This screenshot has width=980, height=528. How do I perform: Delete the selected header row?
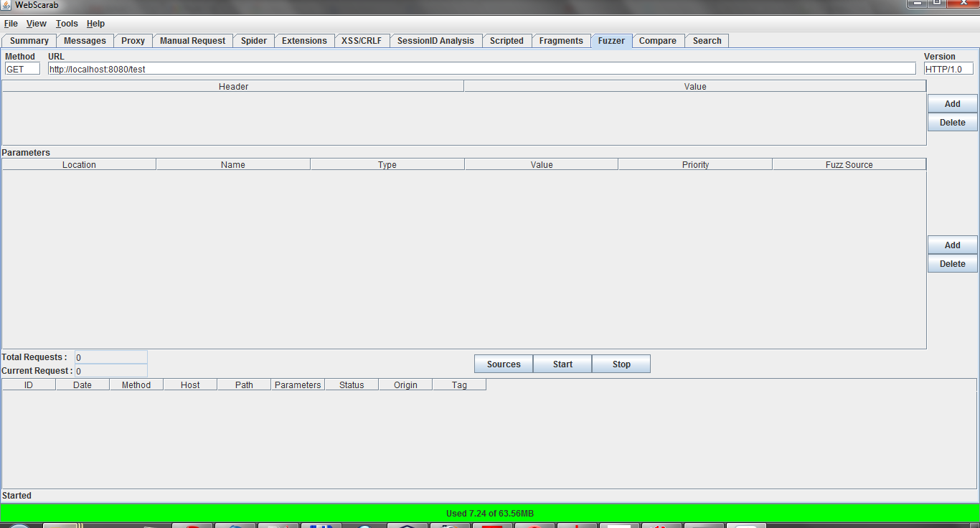coord(952,123)
